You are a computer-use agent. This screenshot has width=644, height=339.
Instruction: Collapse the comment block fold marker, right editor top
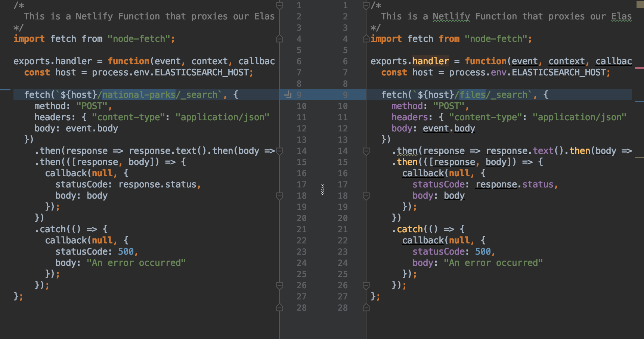(365, 5)
